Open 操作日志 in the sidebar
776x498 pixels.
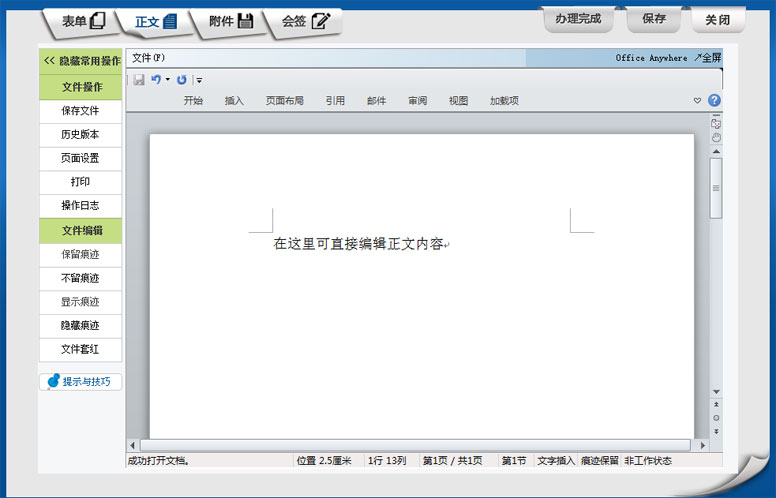coord(80,205)
